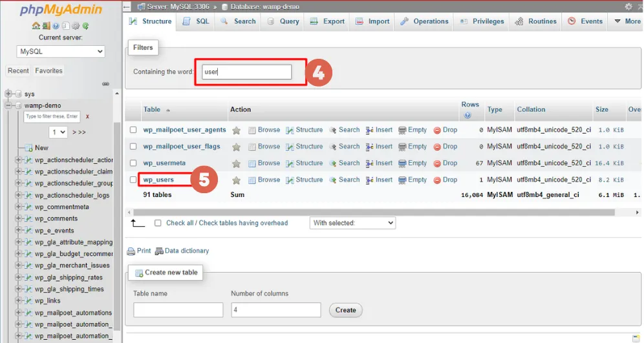Drop the wp_usermeta table
The width and height of the screenshot is (644, 343).
(x=445, y=163)
